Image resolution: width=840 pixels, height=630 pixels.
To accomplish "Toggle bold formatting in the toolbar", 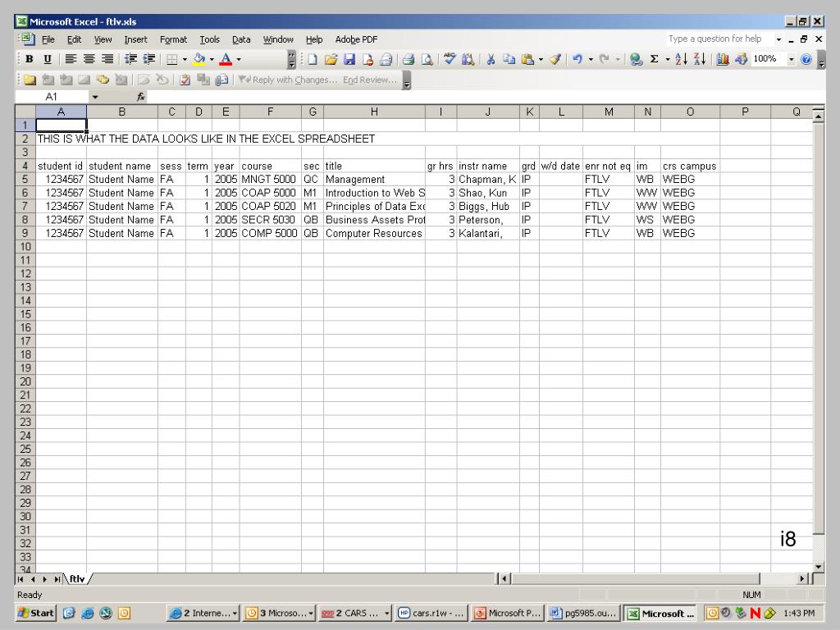I will click(30, 59).
